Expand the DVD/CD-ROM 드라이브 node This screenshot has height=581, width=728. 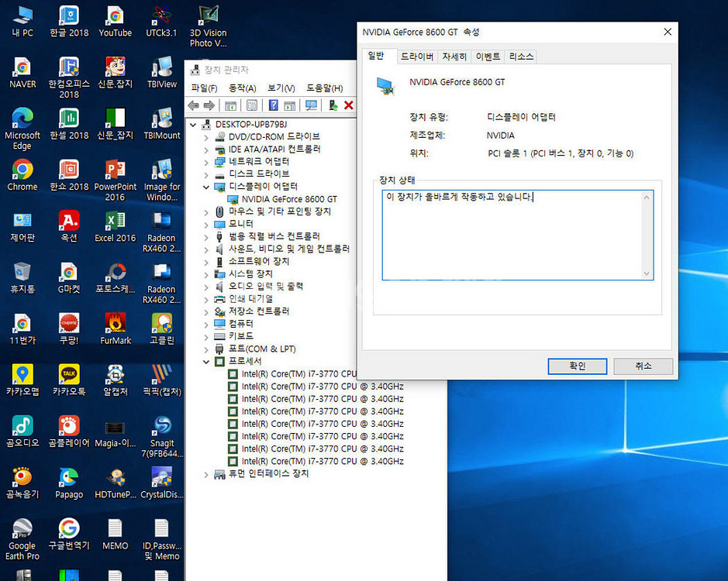point(206,137)
